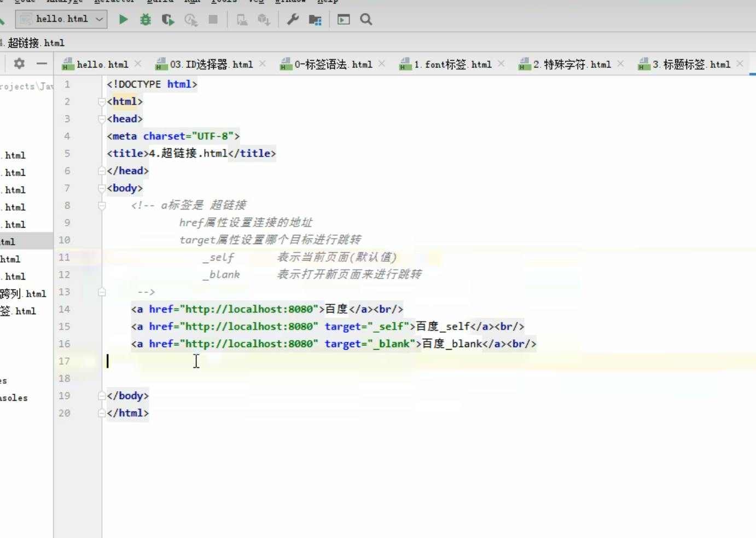Switch to the 03.ID选择器.html tab
This screenshot has height=538, width=756.
211,65
